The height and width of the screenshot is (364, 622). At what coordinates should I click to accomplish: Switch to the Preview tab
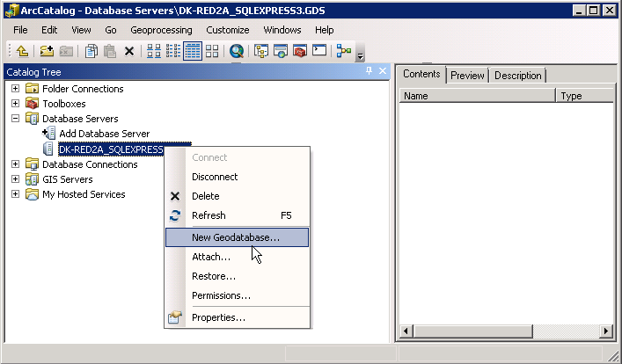(x=467, y=76)
